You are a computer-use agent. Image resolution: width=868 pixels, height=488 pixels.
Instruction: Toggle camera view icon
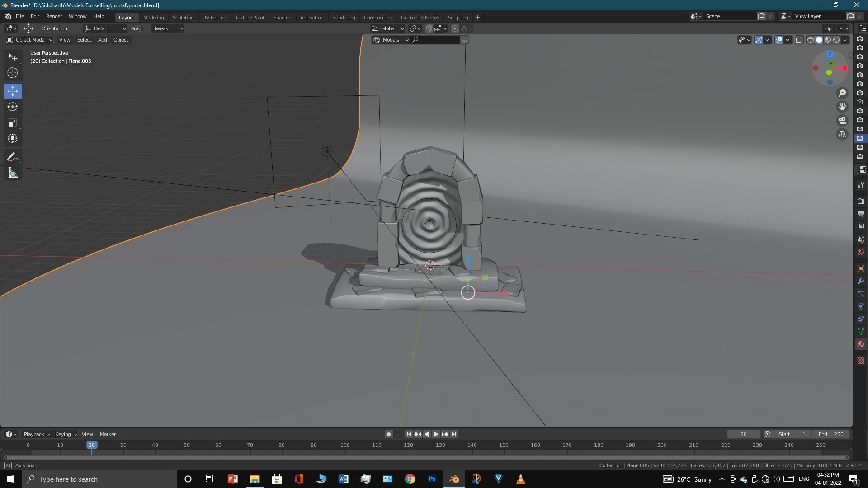[x=842, y=121]
